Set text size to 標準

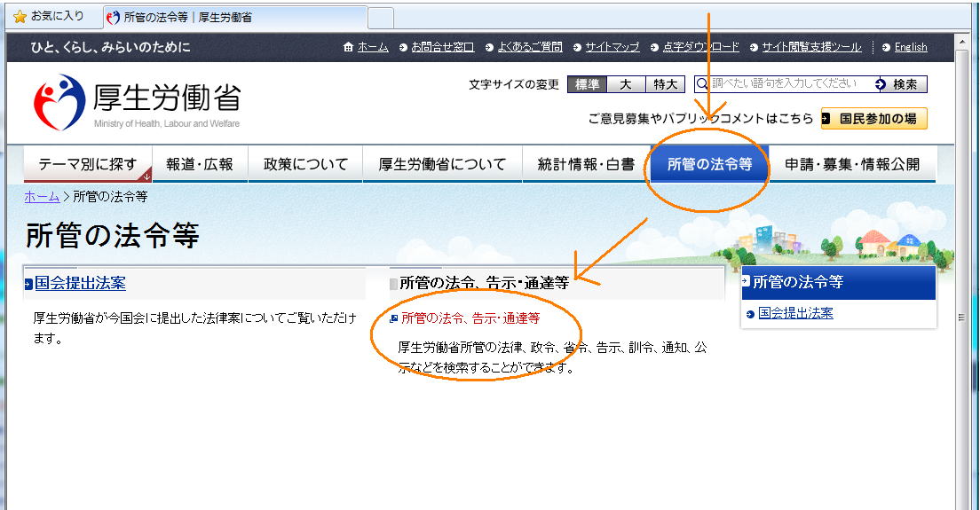(x=587, y=84)
